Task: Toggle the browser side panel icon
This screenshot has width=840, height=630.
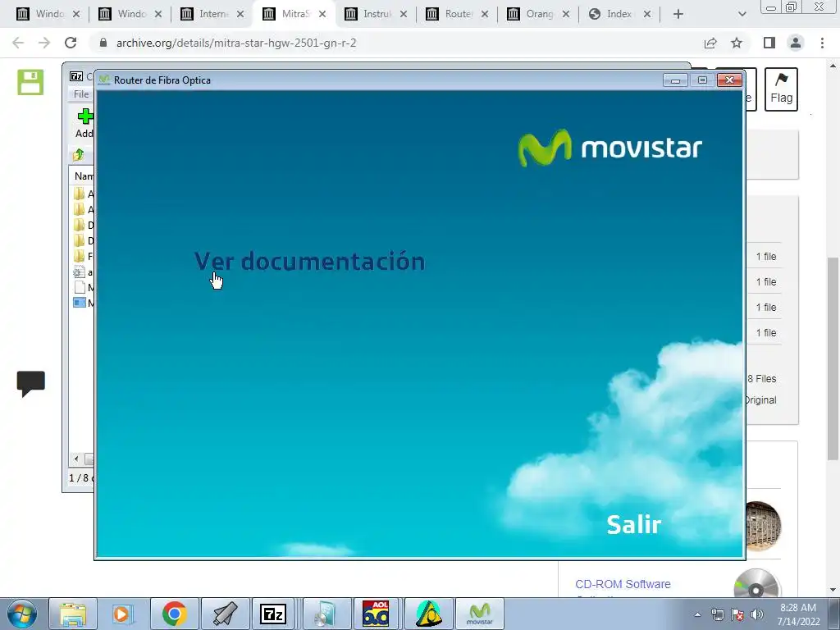Action: click(x=769, y=43)
